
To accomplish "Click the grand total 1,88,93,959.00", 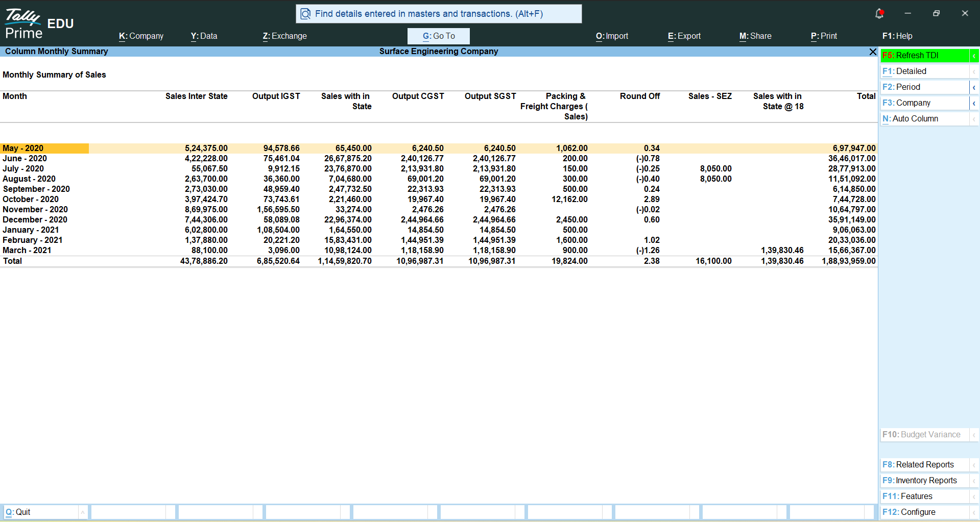I will tap(849, 261).
